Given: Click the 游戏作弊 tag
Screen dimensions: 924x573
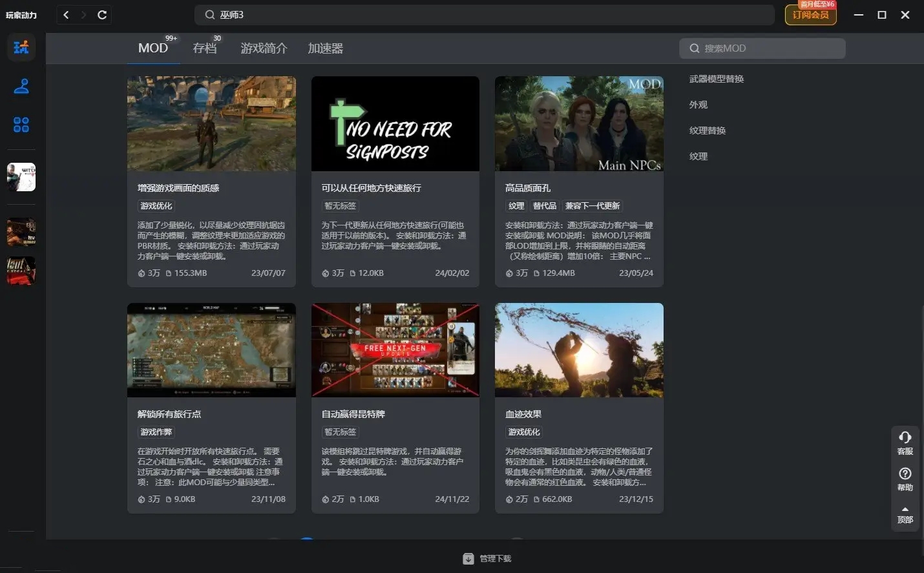Looking at the screenshot, I should coord(156,432).
